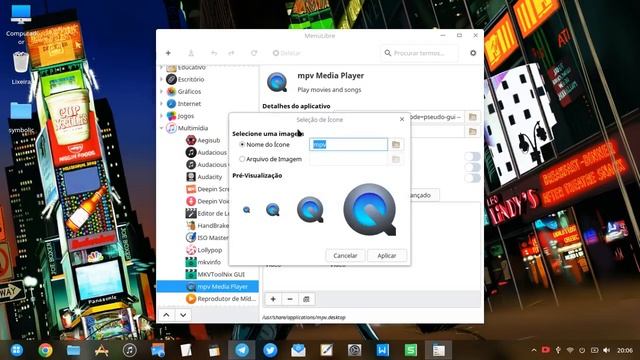Close the Seleção de Ícone dialog
This screenshot has height=360, width=640.
(402, 119)
